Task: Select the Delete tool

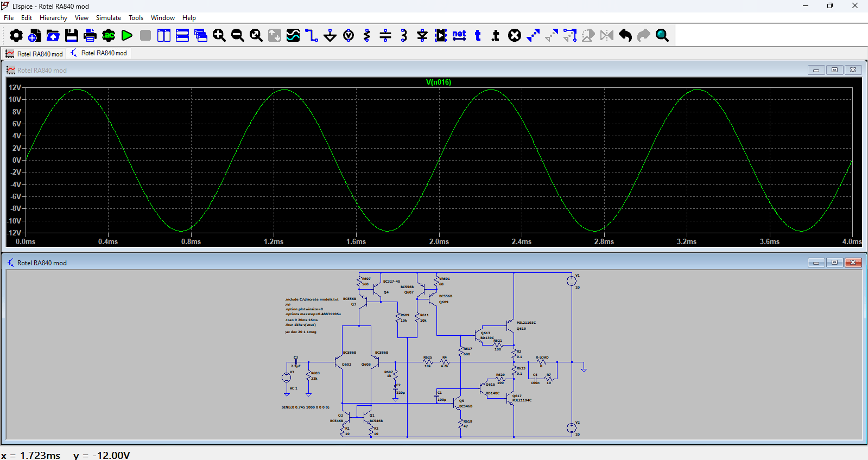Action: tap(515, 35)
